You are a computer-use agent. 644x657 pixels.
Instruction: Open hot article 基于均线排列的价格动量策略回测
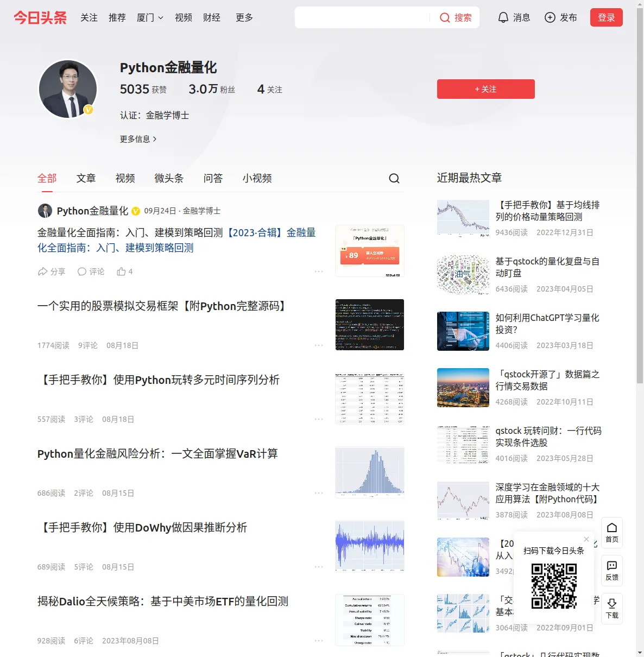pos(548,211)
